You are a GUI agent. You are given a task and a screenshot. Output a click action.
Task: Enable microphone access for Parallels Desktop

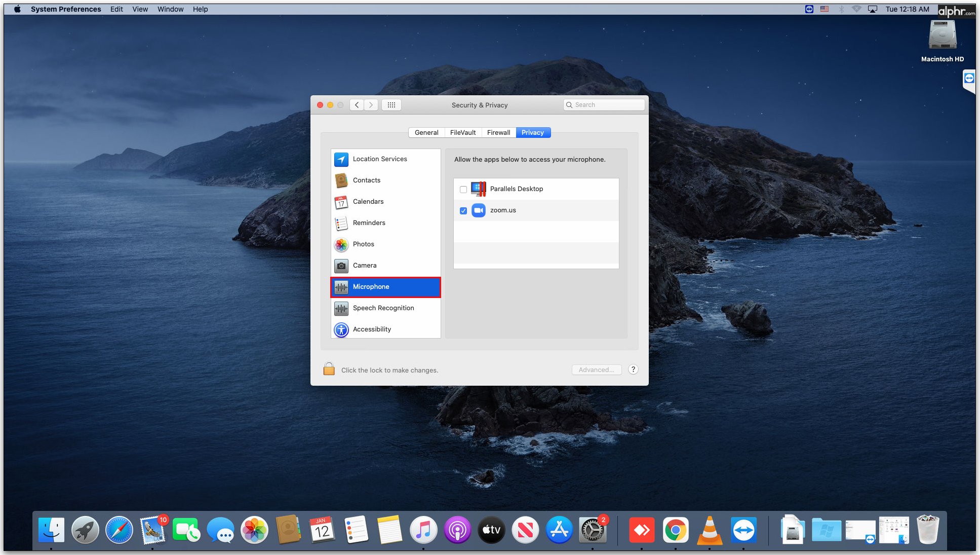coord(463,190)
